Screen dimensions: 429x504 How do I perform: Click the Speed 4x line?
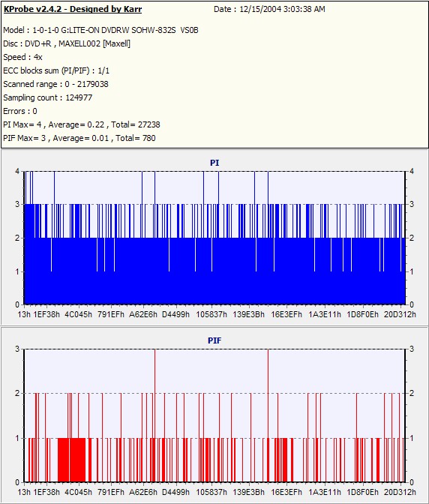22,57
